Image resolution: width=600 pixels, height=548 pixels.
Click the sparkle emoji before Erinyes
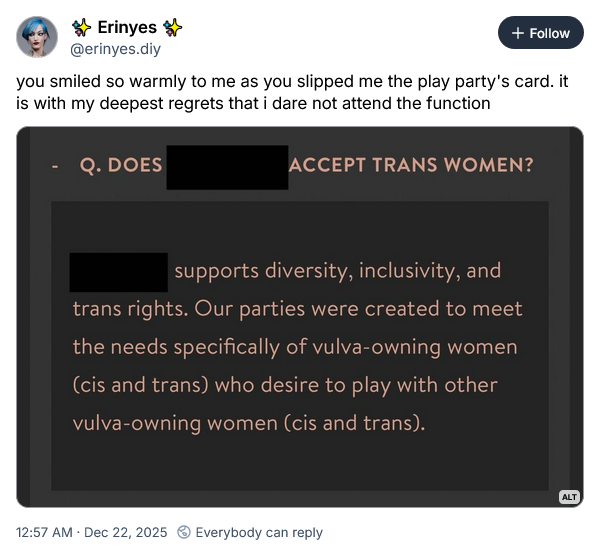pyautogui.click(x=82, y=27)
